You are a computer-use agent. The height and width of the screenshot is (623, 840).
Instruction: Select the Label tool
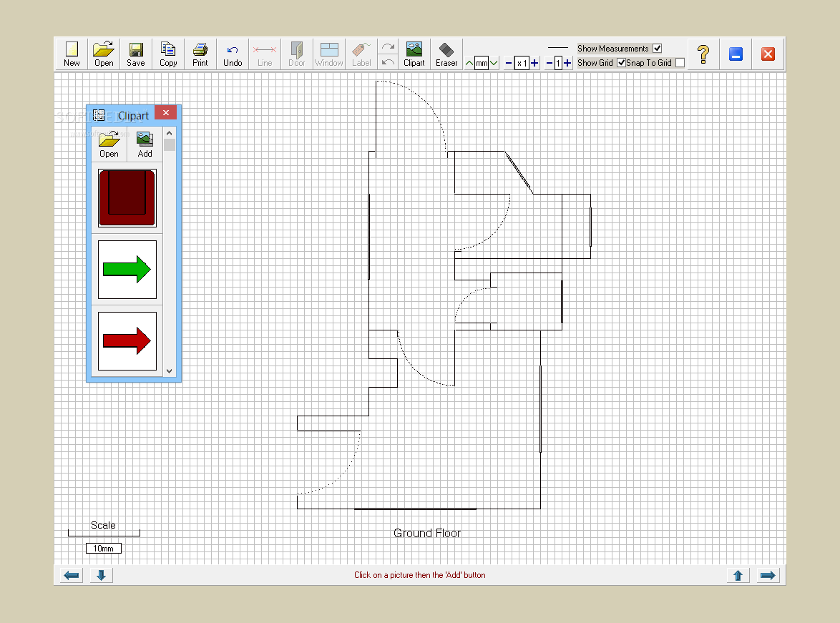pyautogui.click(x=361, y=54)
